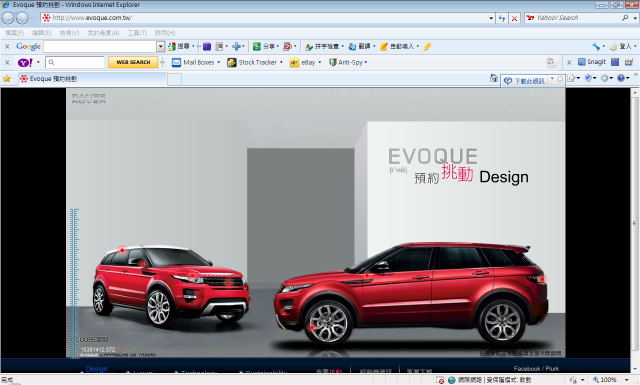Click the 拼字檢查 spell check button
The image size is (640, 385).
tap(322, 47)
